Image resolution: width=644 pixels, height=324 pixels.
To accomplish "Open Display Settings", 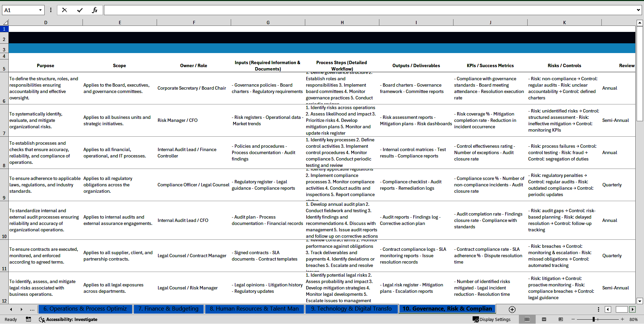I will pyautogui.click(x=492, y=319).
